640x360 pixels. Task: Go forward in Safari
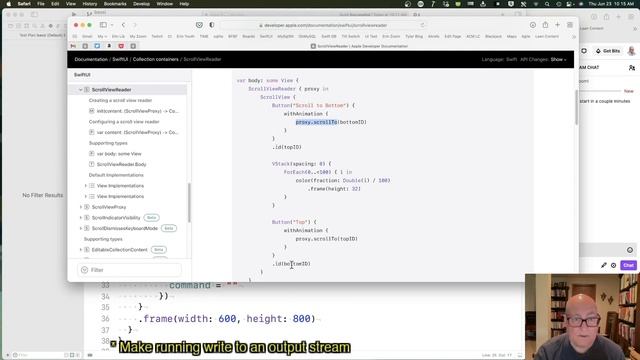click(x=135, y=25)
